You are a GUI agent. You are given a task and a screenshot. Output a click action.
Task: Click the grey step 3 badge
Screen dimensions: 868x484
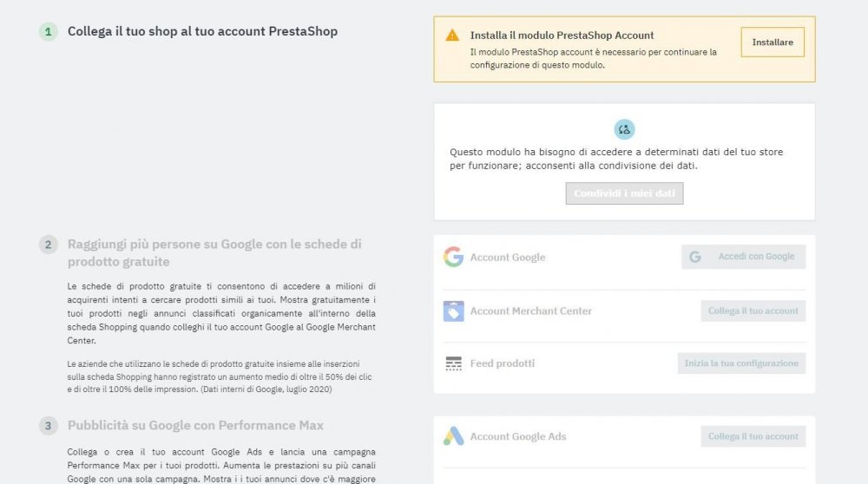point(48,425)
